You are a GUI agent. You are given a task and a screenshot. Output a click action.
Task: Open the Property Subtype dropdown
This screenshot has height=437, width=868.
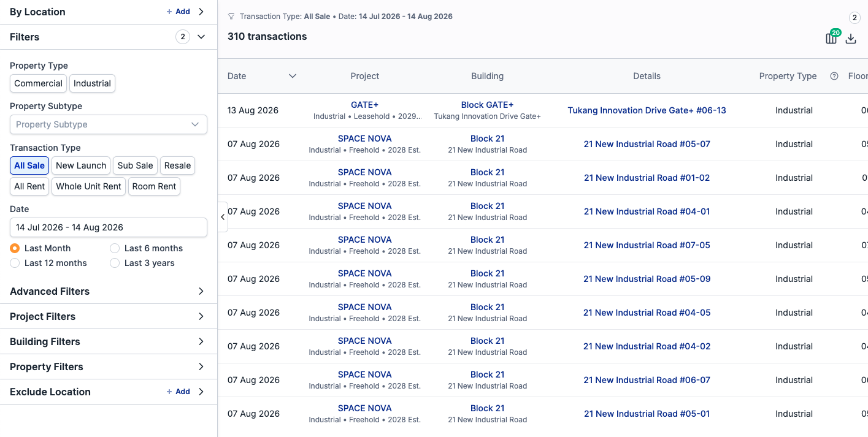click(109, 124)
